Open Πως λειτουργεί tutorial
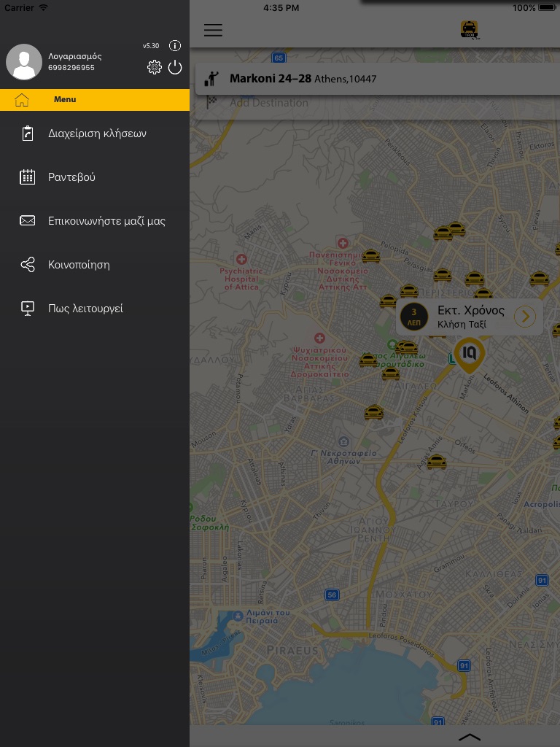The image size is (560, 747). tap(85, 309)
